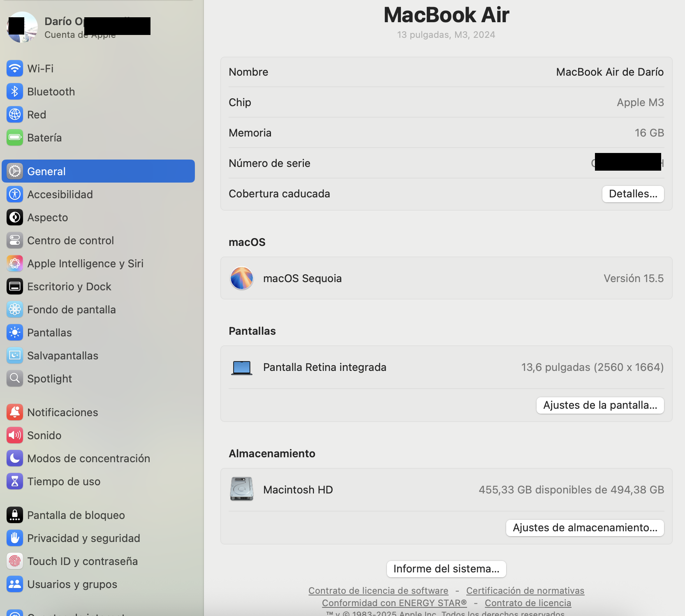Click the 16 GB memory value

point(649,133)
